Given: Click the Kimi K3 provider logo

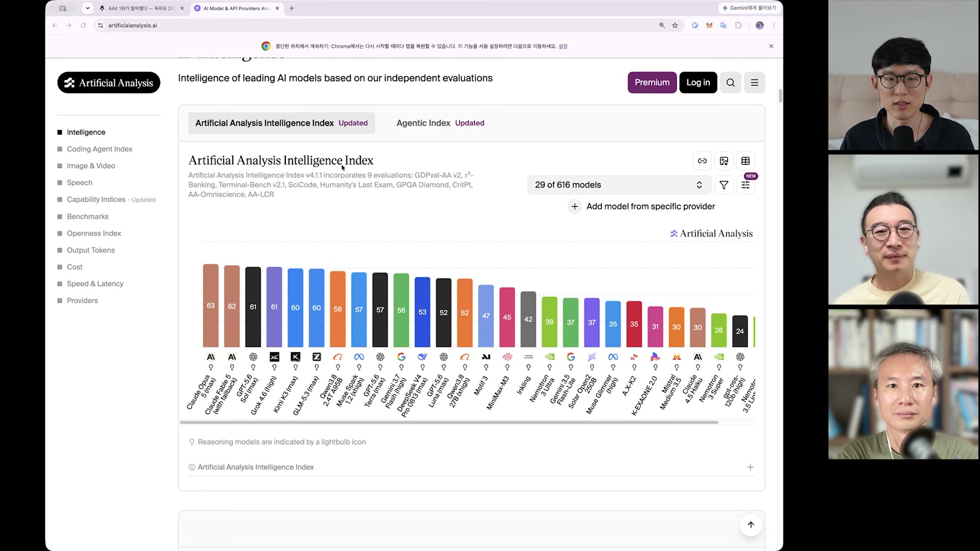Looking at the screenshot, I should coord(296,357).
